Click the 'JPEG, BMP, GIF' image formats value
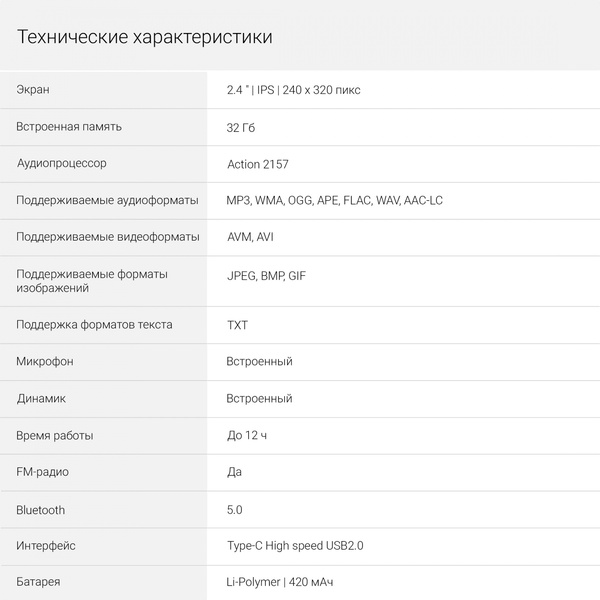This screenshot has height=600, width=600. coord(266,275)
